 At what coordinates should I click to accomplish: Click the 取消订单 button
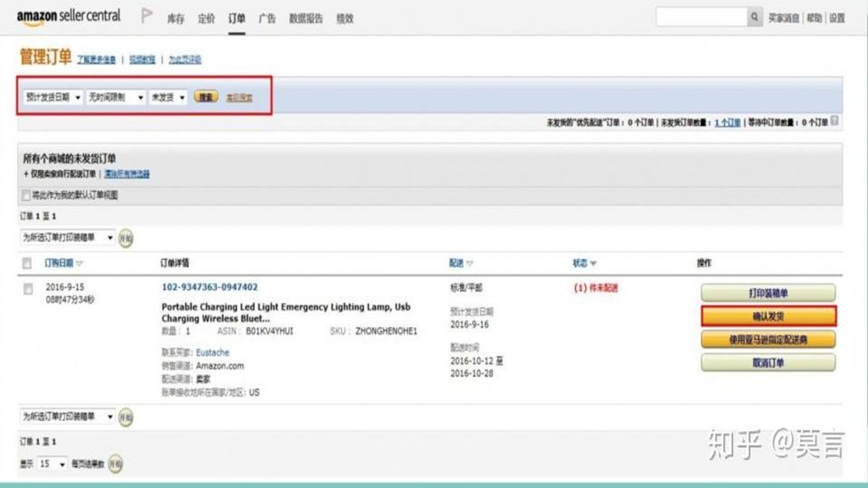click(768, 363)
